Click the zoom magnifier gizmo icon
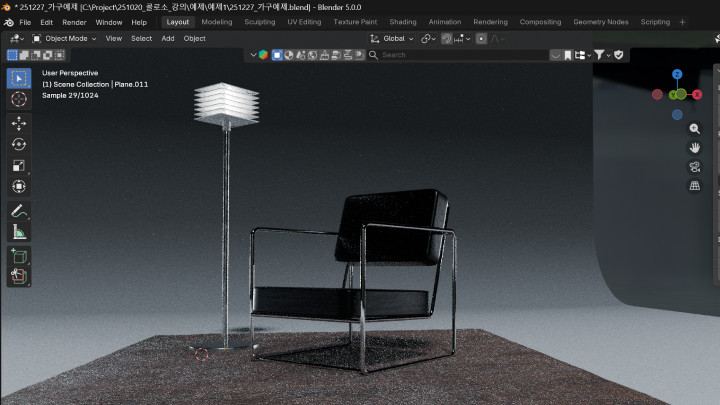Image resolution: width=720 pixels, height=405 pixels. click(695, 129)
